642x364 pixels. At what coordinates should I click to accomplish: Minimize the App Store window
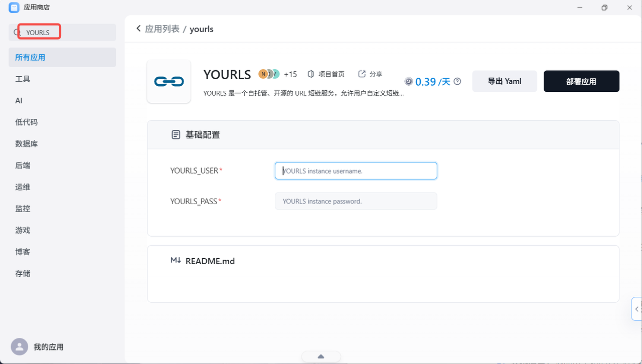pyautogui.click(x=579, y=8)
